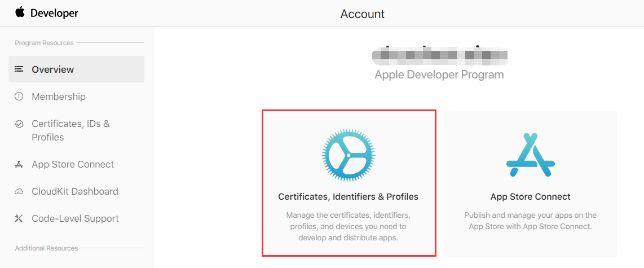
Task: Open the Certificates, Identifiers & Profiles card title
Action: (x=349, y=197)
